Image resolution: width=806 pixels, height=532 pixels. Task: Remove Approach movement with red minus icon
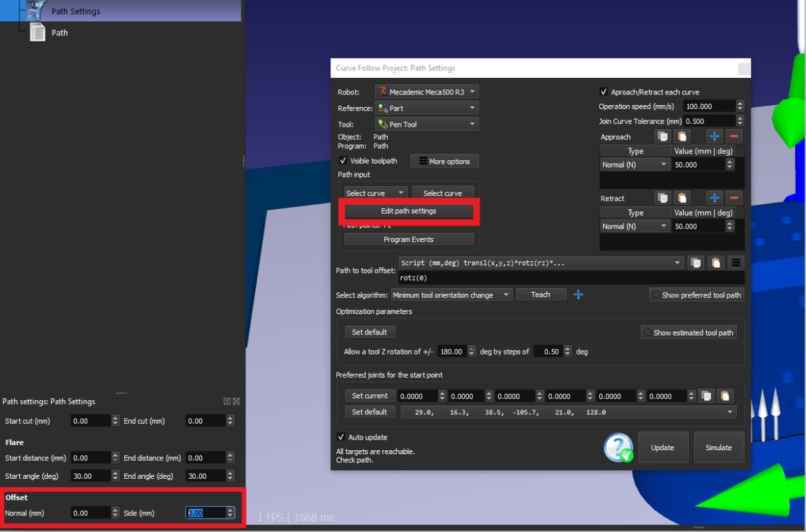[x=734, y=136]
